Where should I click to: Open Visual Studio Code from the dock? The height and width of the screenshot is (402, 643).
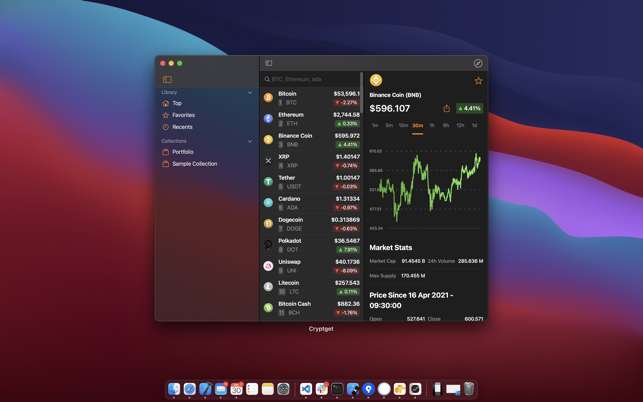[306, 388]
